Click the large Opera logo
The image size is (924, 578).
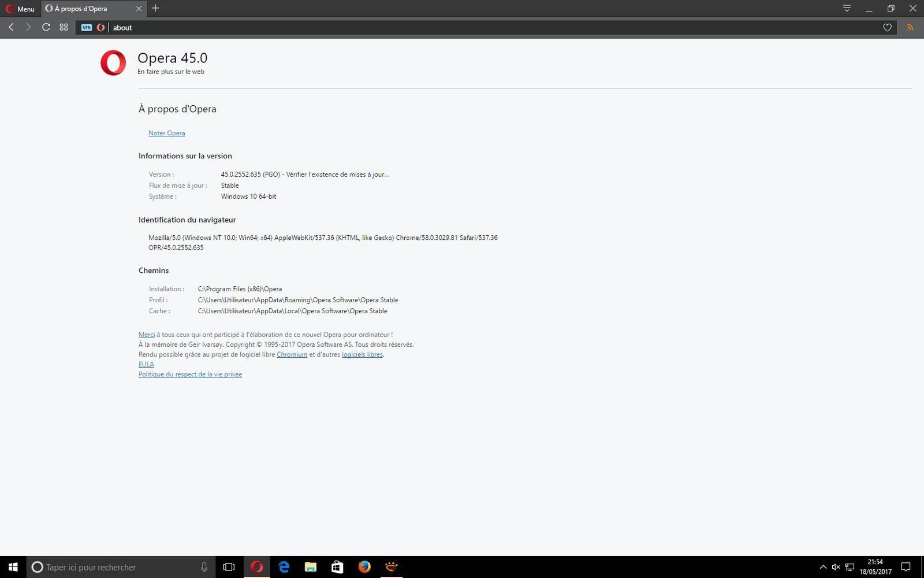coord(113,63)
